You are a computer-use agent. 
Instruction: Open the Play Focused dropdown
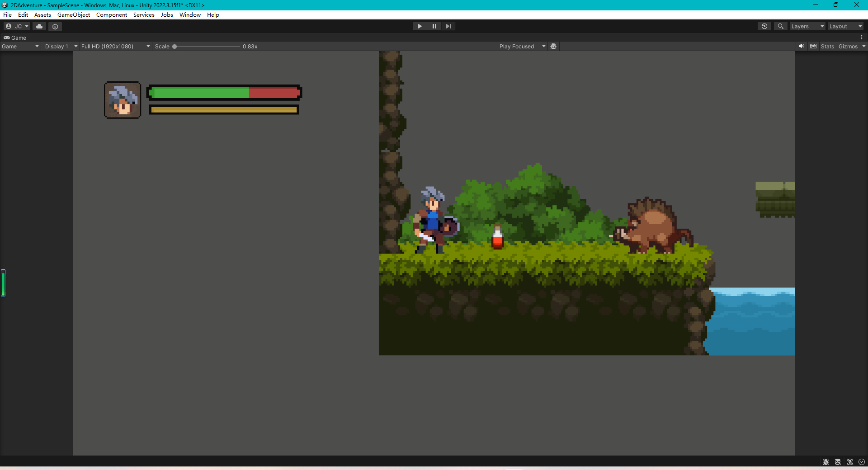point(523,47)
